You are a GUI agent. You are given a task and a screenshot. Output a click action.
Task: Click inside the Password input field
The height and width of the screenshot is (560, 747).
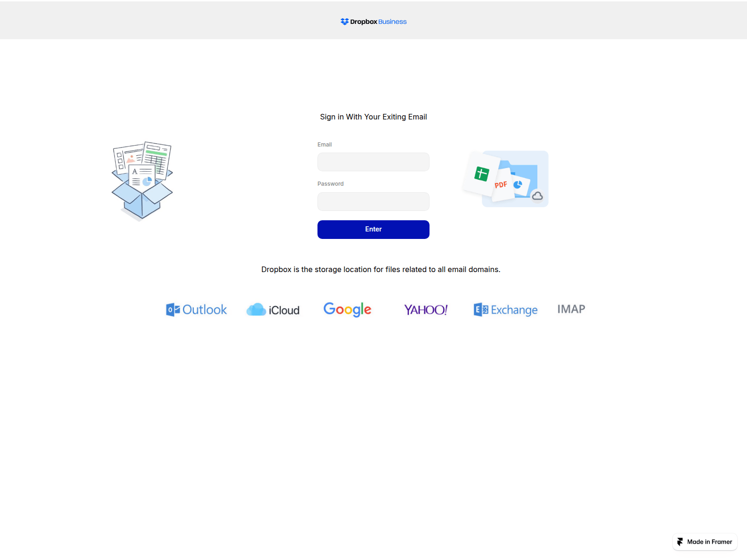point(373,202)
